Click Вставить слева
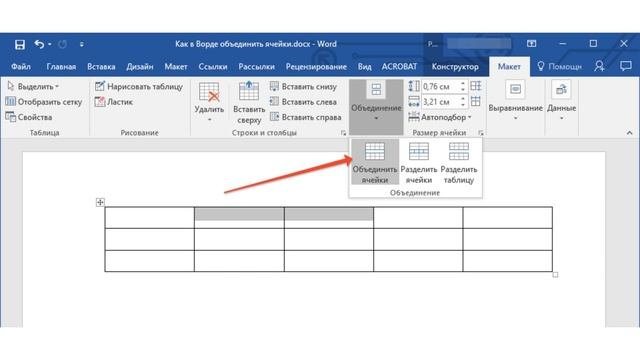 303,102
